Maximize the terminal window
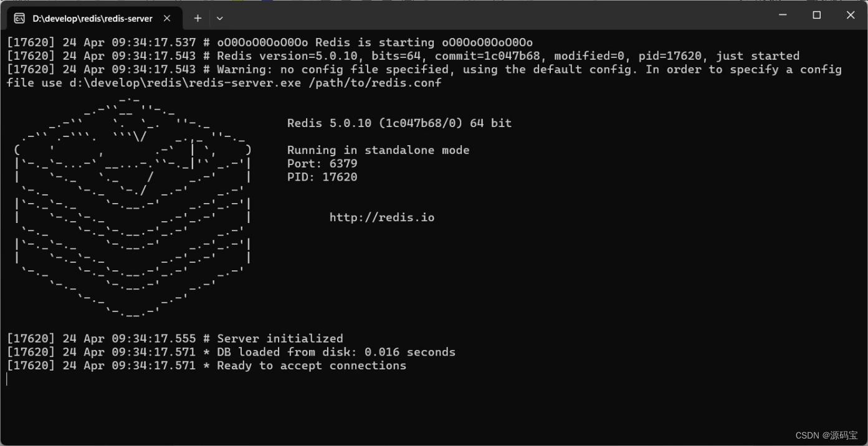Image resolution: width=868 pixels, height=446 pixels. point(816,14)
